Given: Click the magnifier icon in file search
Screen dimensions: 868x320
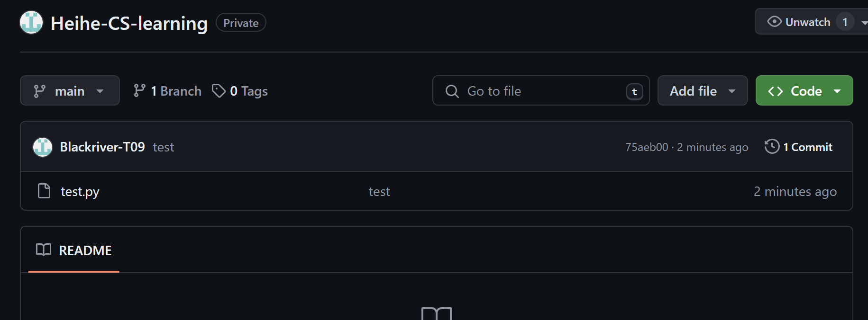Looking at the screenshot, I should click(452, 91).
